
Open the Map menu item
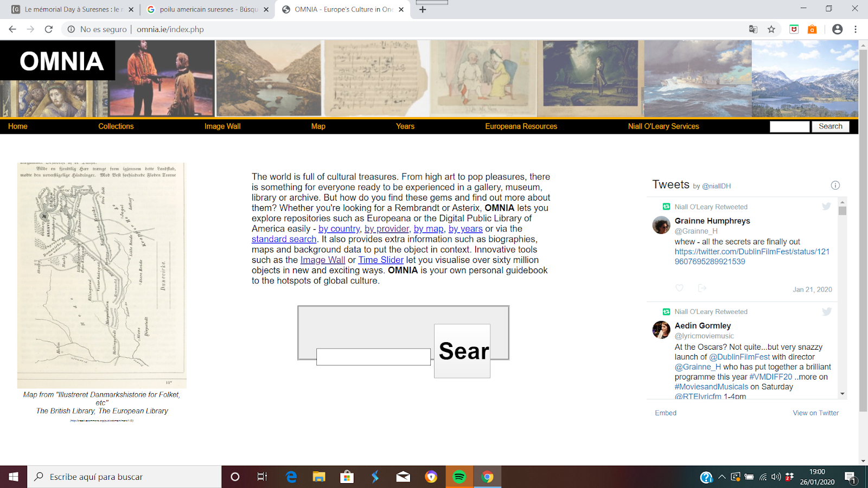point(318,126)
